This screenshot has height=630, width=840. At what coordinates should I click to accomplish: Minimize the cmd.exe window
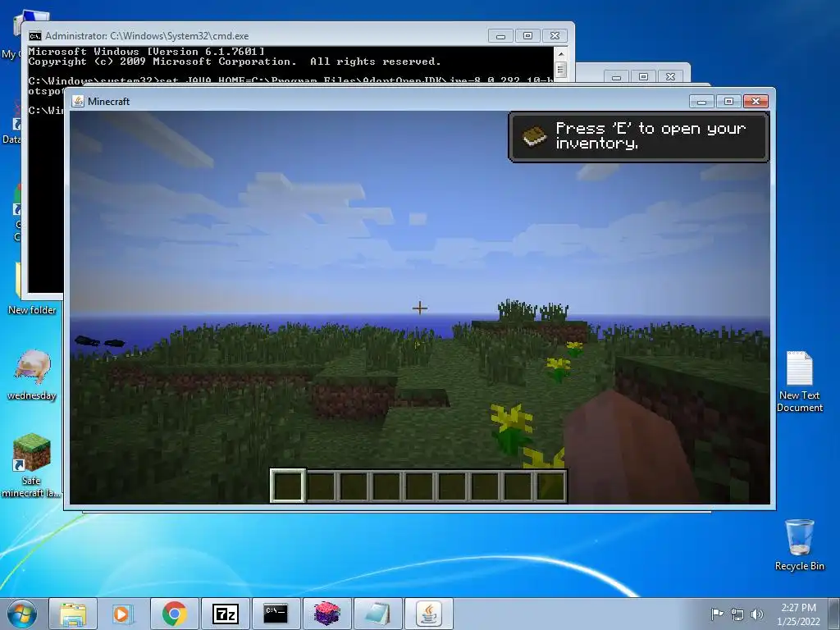point(501,36)
